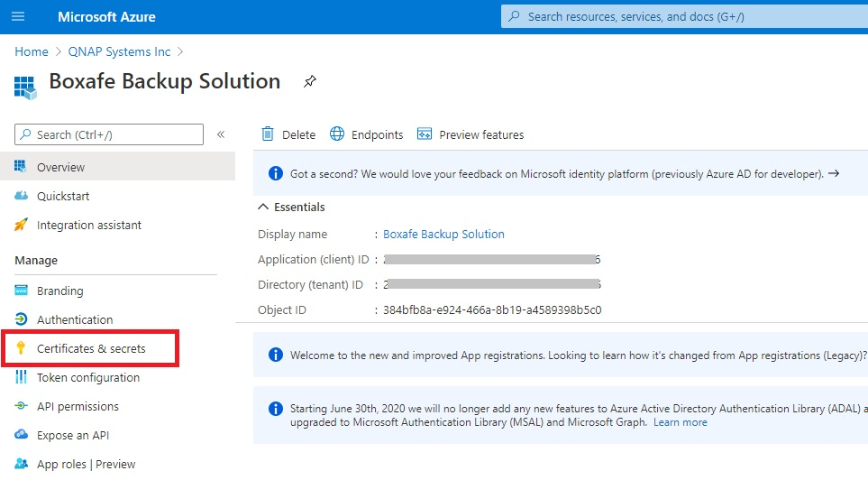Click the info icon in Welcome banner
Image resolution: width=868 pixels, height=480 pixels.
click(x=275, y=355)
